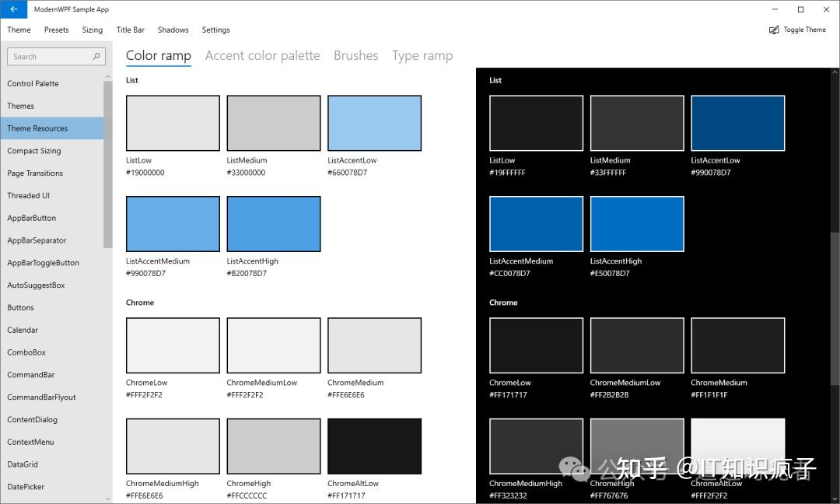The image size is (840, 504).
Task: Open the Theme menu
Action: tap(19, 30)
